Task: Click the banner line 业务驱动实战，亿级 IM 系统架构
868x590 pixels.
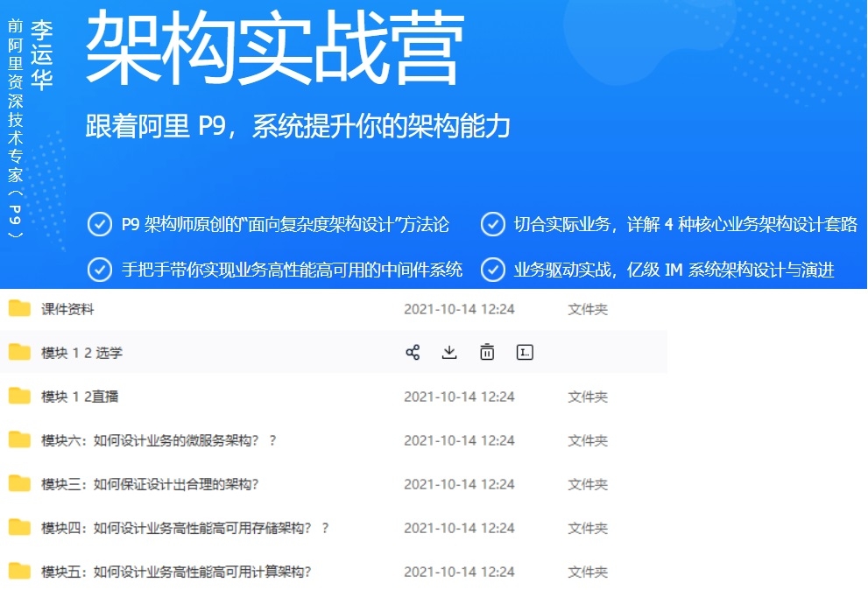Action: pos(674,270)
